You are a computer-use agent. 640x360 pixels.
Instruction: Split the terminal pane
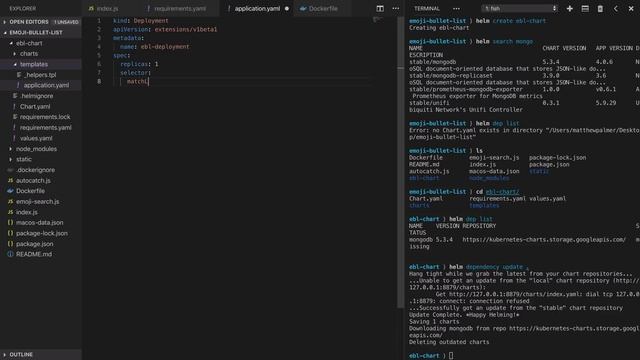click(x=585, y=9)
